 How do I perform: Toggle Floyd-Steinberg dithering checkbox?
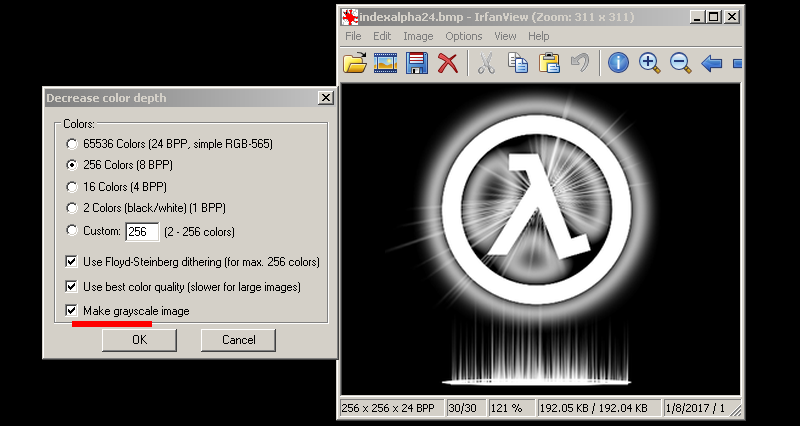[71, 262]
